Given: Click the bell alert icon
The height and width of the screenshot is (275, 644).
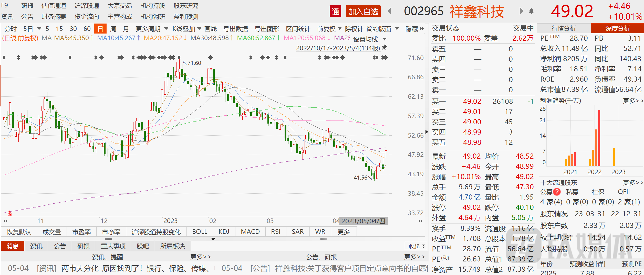Looking at the screenshot, I should pyautogui.click(x=531, y=11).
